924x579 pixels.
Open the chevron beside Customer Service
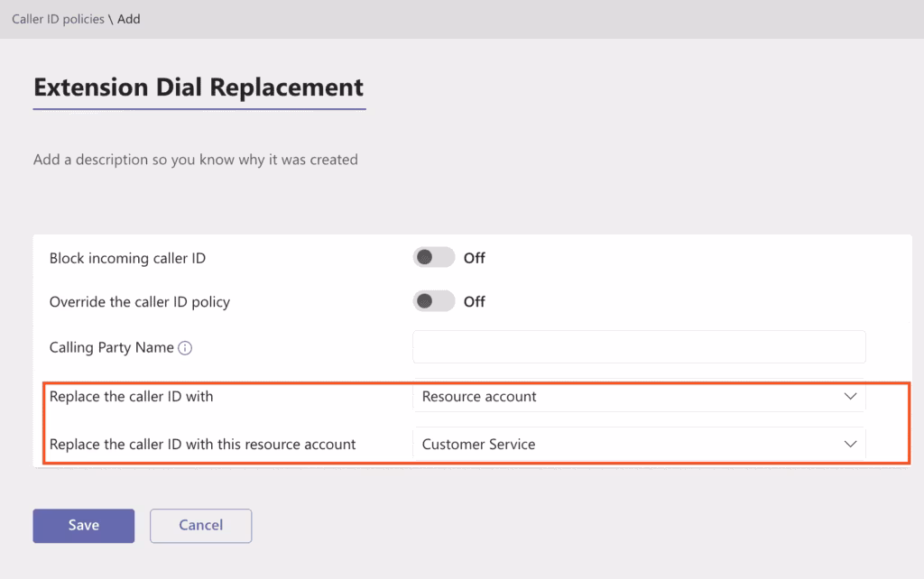point(849,444)
